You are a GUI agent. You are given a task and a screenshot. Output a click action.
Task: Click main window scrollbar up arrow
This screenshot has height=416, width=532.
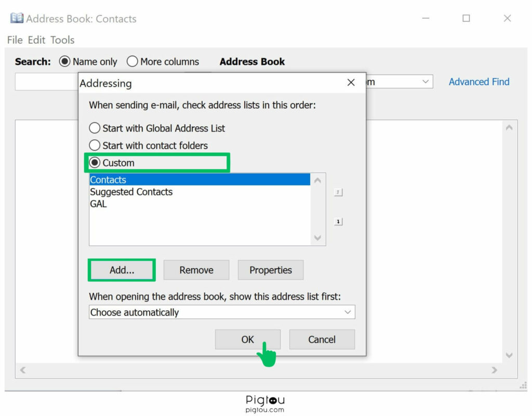tap(509, 128)
